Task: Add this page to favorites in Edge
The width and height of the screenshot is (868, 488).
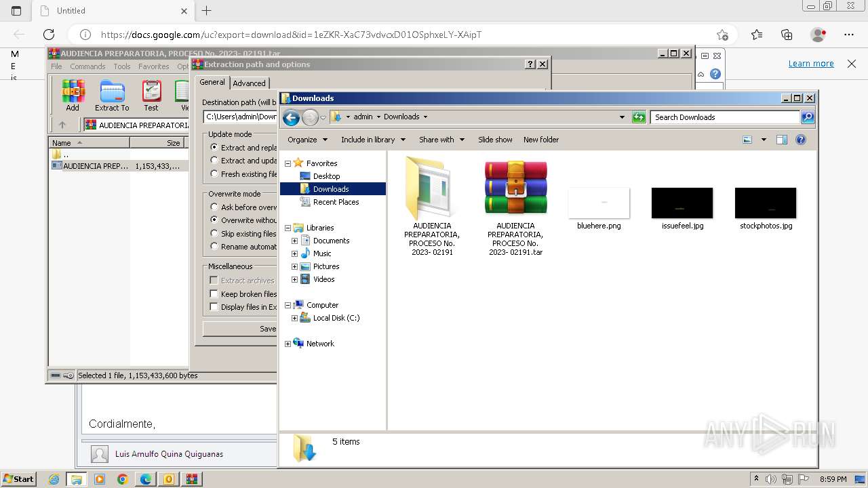Action: click(x=723, y=35)
